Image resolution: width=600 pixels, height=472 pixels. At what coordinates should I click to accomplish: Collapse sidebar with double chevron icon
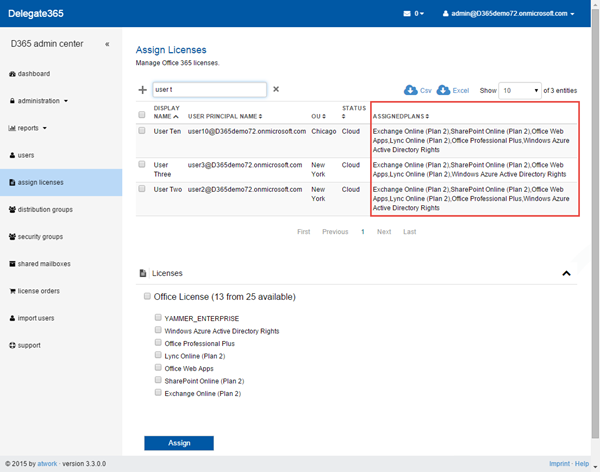107,44
